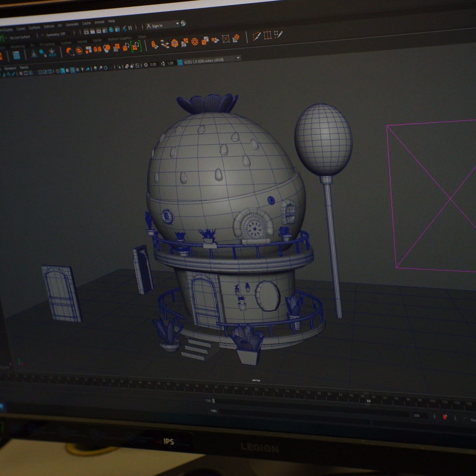Click the orange cylinder extrude shelf icon
The image size is (476, 476).
155,44
